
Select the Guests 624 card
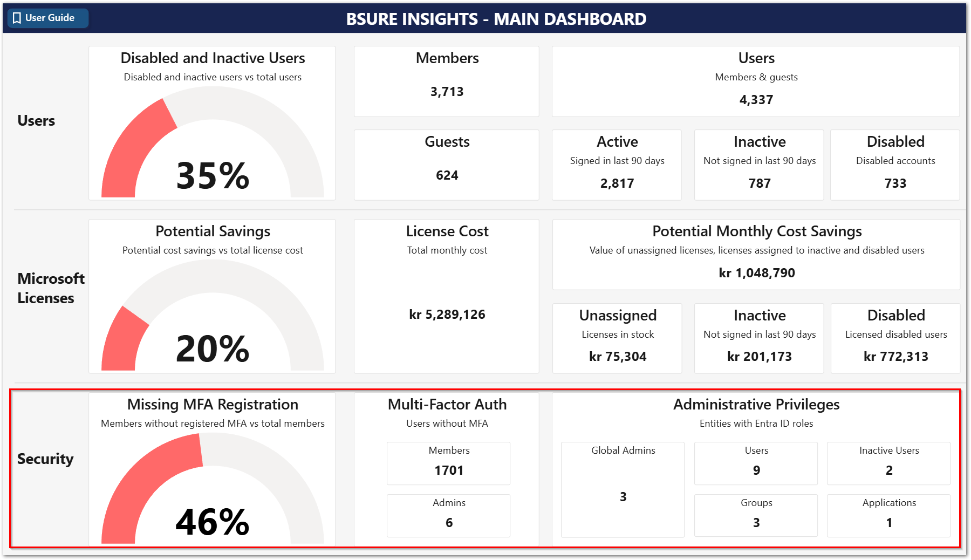point(447,165)
